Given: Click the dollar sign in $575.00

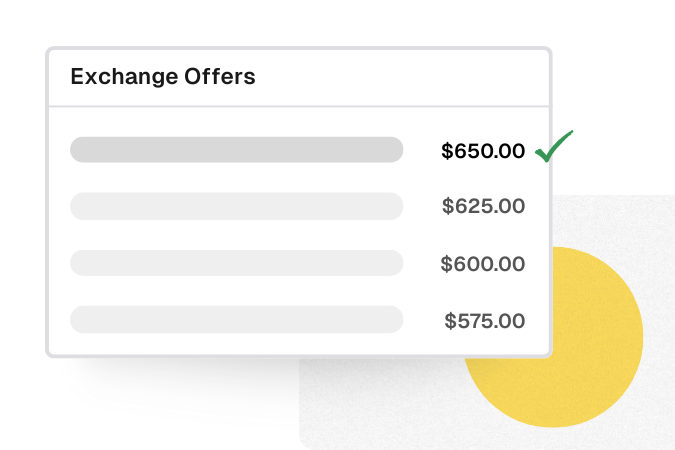Looking at the screenshot, I should [450, 321].
